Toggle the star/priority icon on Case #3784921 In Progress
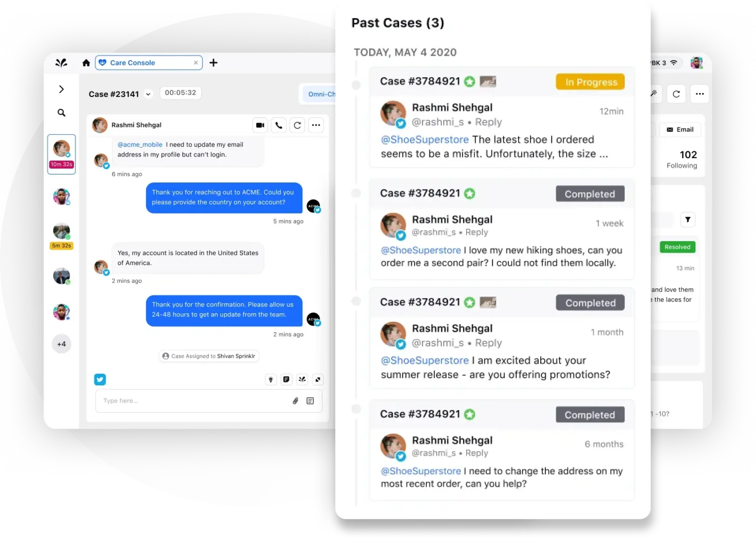Viewport: 756px width, 541px height. pos(471,82)
